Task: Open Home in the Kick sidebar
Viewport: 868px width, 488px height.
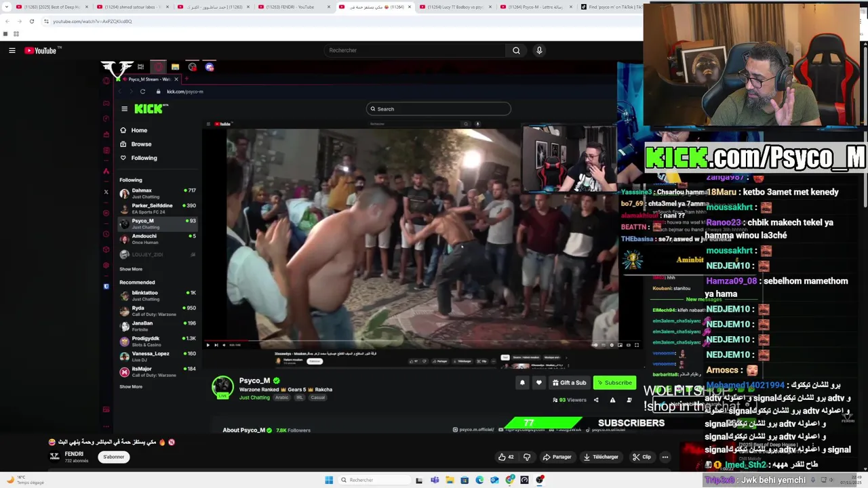Action: pyautogui.click(x=134, y=130)
